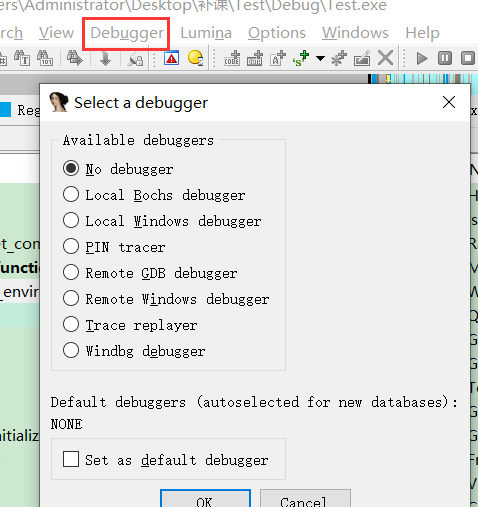Viewport: 478px width, 507px height.
Task: Click the add CODE breakpoint icon
Action: click(x=232, y=58)
